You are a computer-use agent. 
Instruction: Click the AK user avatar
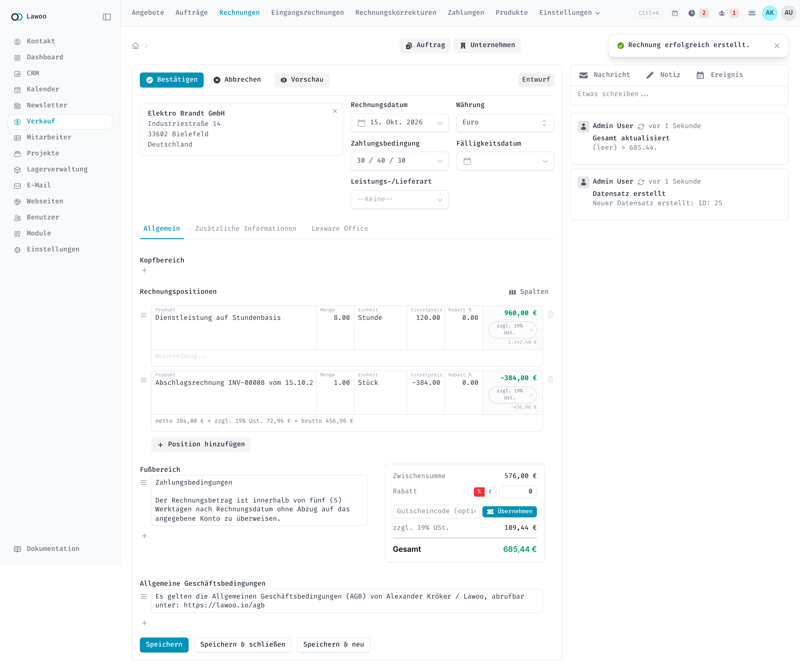[770, 13]
